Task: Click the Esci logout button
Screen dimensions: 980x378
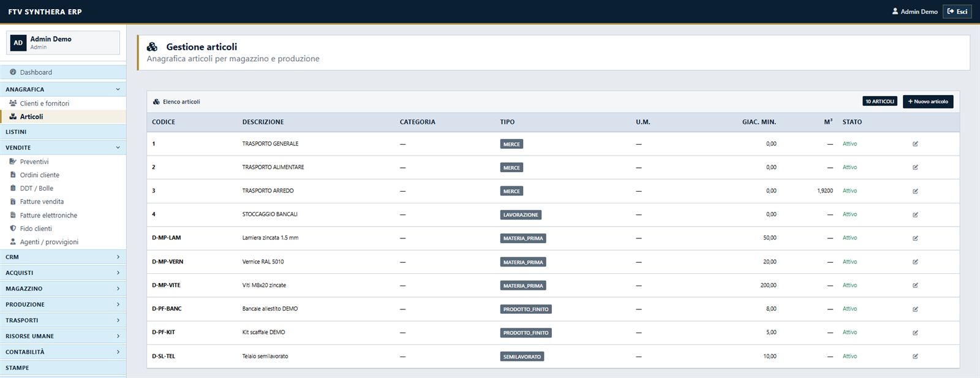Action: [x=957, y=12]
